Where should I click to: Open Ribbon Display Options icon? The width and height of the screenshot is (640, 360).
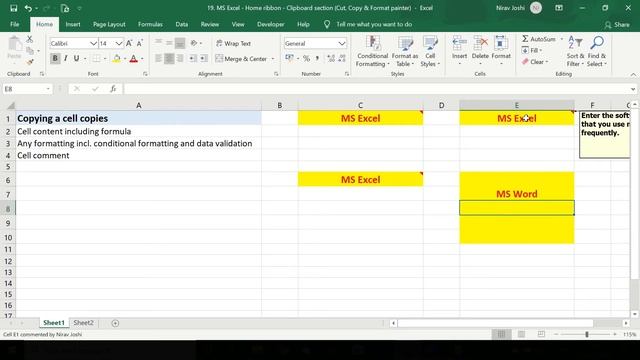coord(559,8)
